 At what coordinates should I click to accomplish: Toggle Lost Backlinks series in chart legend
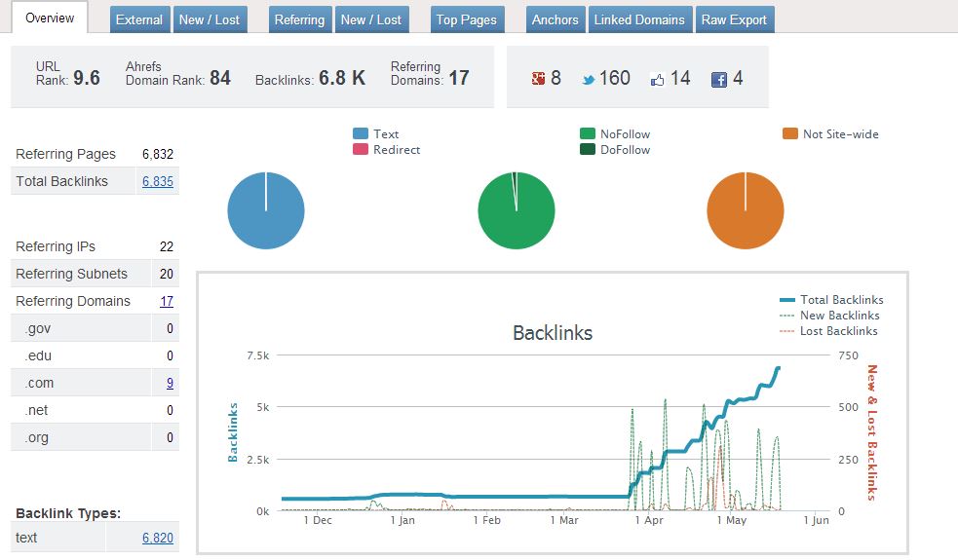click(828, 331)
